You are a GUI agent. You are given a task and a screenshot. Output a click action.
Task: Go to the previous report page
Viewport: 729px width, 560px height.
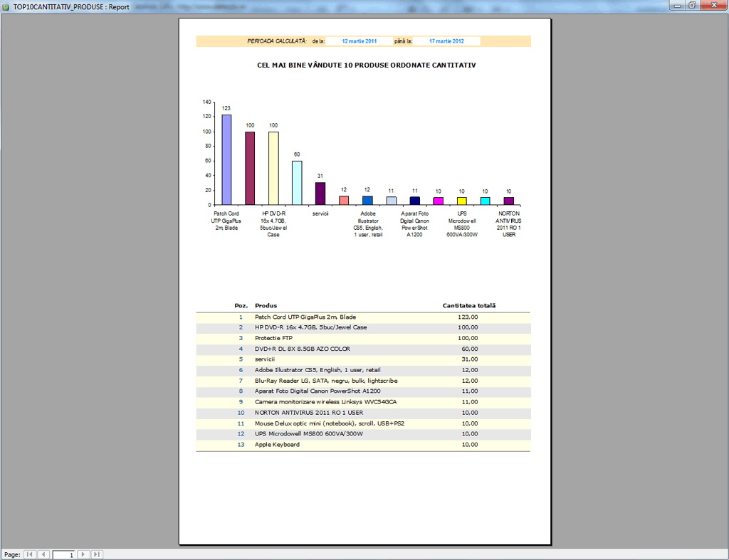[x=43, y=554]
